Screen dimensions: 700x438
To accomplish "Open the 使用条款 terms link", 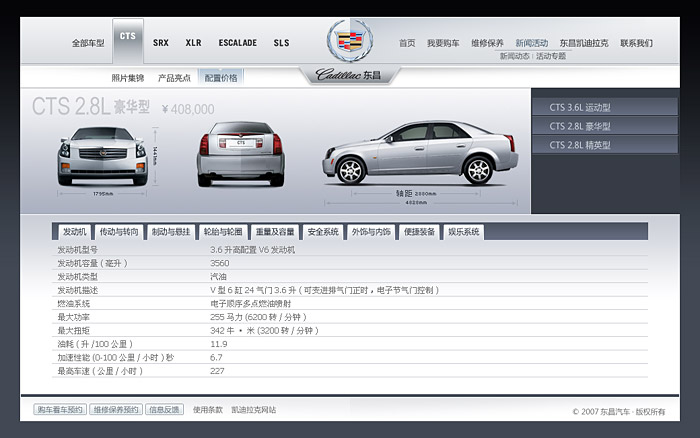I will (x=208, y=410).
